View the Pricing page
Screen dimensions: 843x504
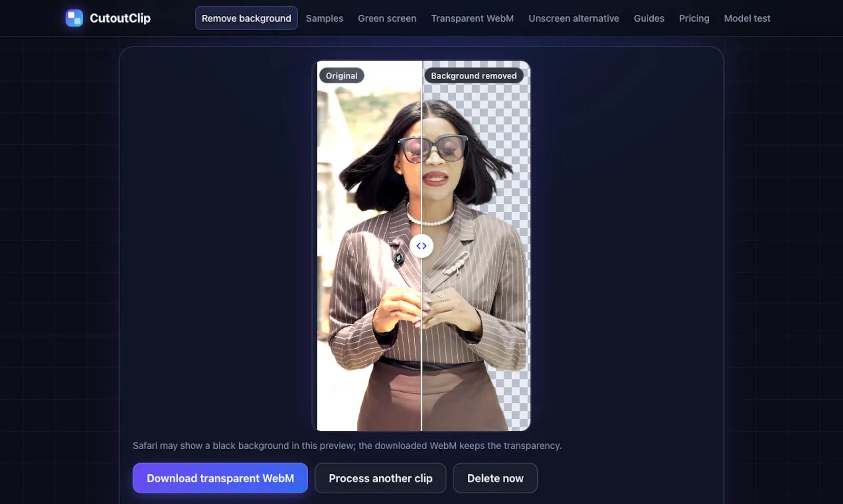(x=694, y=18)
